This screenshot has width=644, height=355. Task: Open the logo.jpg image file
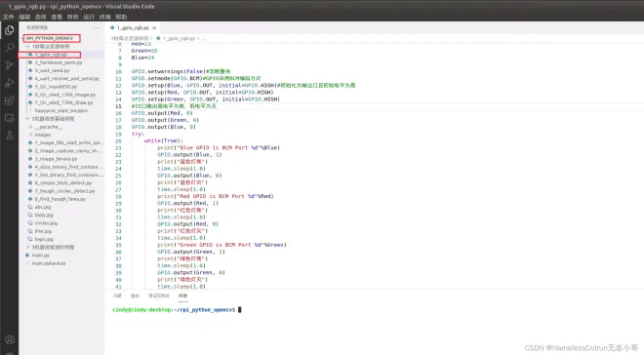point(44,239)
